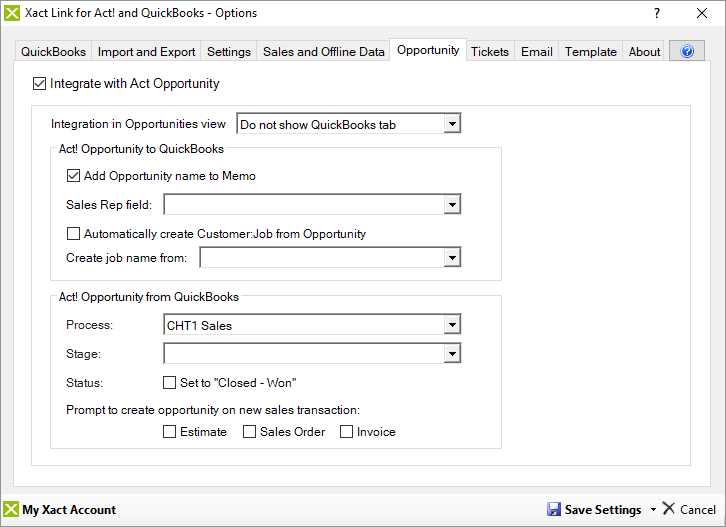This screenshot has width=726, height=527.
Task: Click the "Act! Opportunity to QuickBooks" group title
Action: [x=141, y=149]
